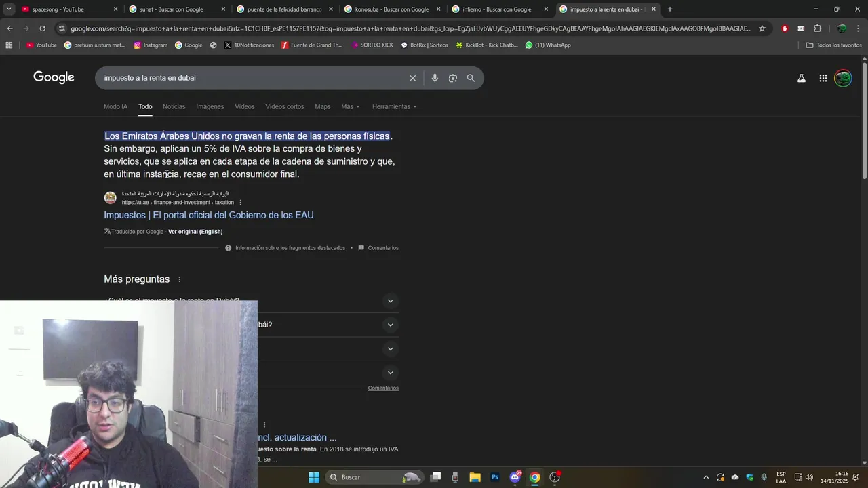This screenshot has width=868, height=488.
Task: Reload the current page
Action: click(42, 28)
